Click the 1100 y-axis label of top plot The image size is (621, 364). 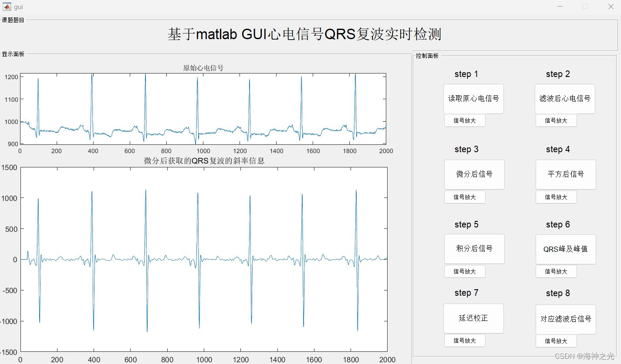click(x=11, y=100)
